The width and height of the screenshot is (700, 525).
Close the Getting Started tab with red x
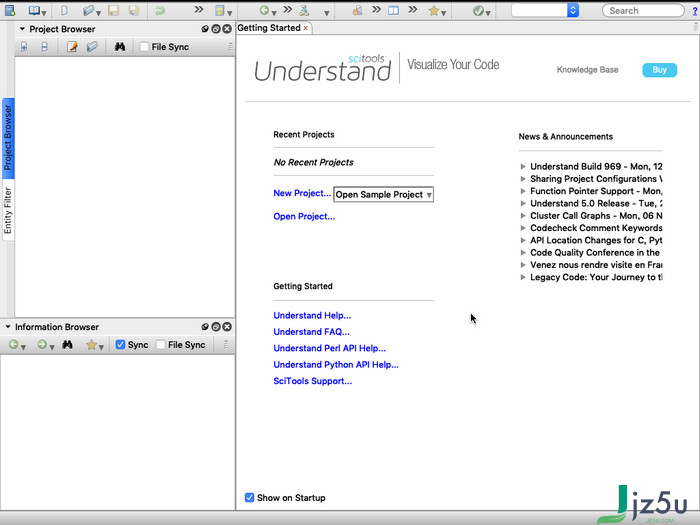click(306, 28)
